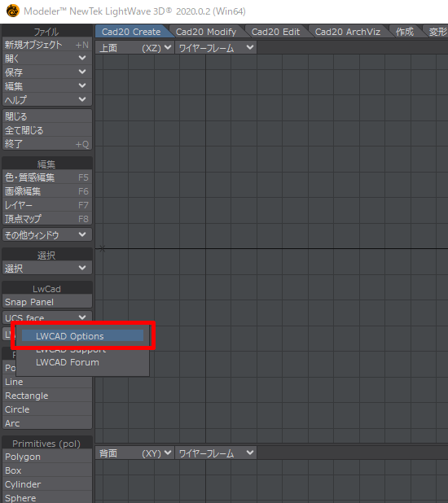Expand the 保存 dropdown menu
Image resolution: width=448 pixels, height=503 pixels.
pyautogui.click(x=47, y=72)
